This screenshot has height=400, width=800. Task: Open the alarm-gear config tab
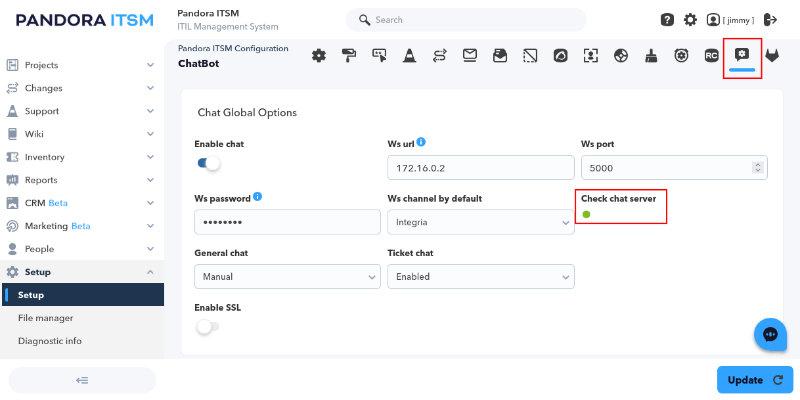pos(681,56)
